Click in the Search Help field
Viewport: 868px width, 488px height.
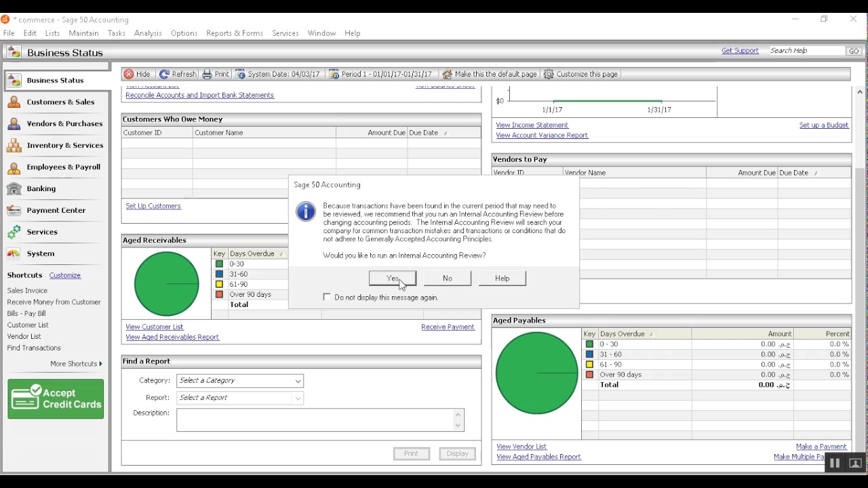pyautogui.click(x=806, y=51)
